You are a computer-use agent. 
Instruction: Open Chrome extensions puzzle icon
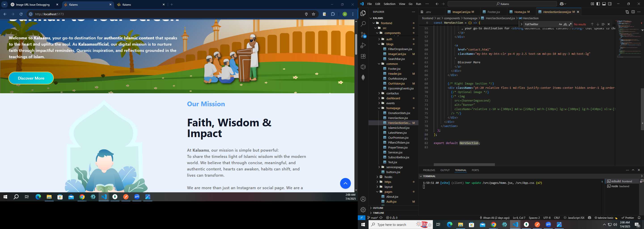(x=333, y=14)
